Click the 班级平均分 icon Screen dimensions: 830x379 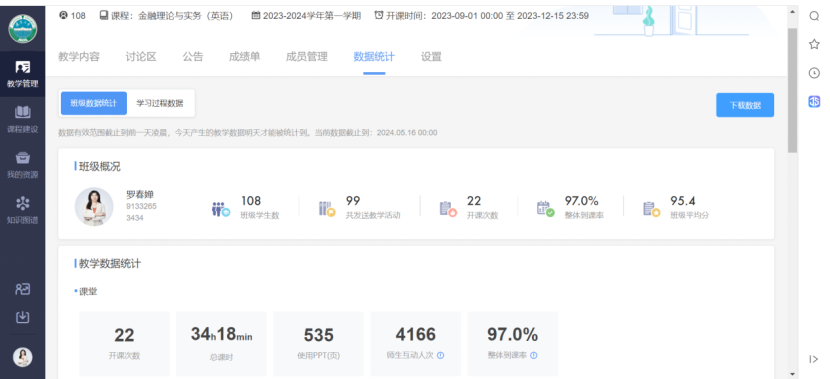[x=651, y=209]
